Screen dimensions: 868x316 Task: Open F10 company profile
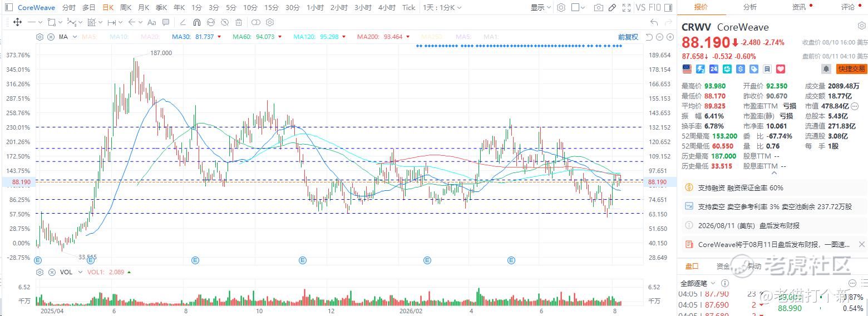[x=655, y=7]
